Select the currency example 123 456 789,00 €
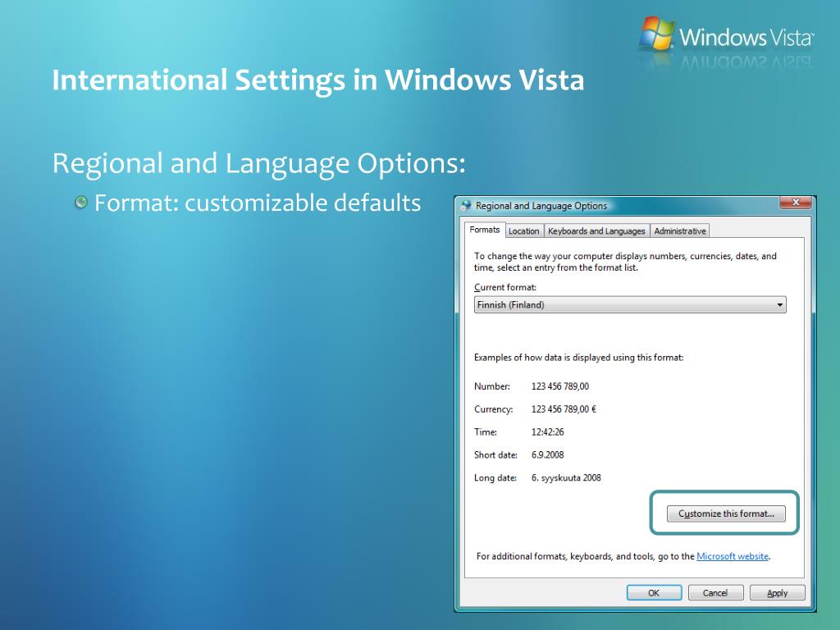This screenshot has height=630, width=840. pos(564,409)
